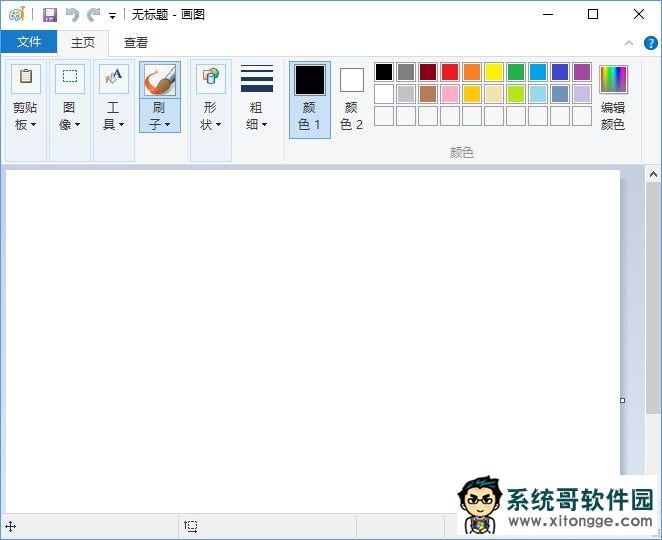Pick the gold color swatch
The height and width of the screenshot is (540, 662).
tap(472, 94)
